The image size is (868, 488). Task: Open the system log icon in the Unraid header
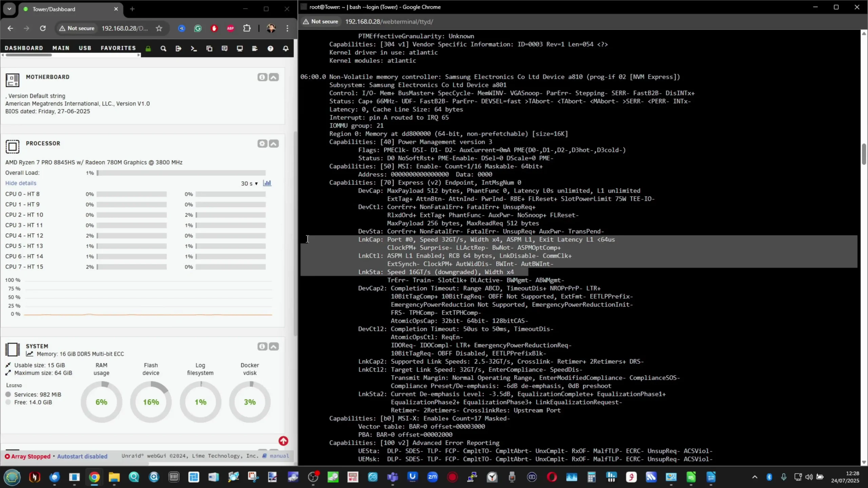coord(255,48)
